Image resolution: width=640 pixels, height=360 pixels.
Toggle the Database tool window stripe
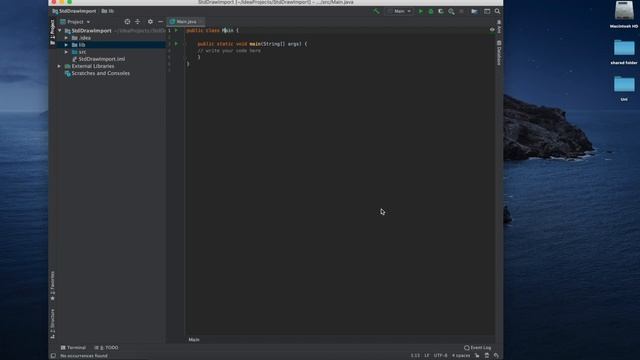pyautogui.click(x=499, y=53)
